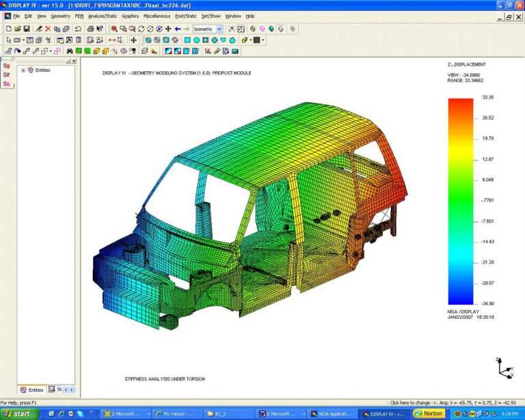Click the 'Click here to change' status text

410,403
